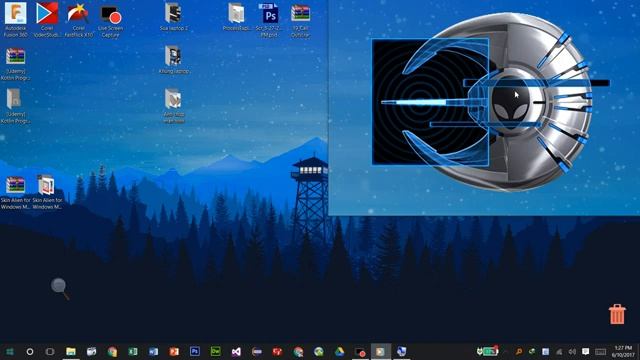This screenshot has height=360, width=640.
Task: Open Cortana search circle on taskbar
Action: [30, 351]
